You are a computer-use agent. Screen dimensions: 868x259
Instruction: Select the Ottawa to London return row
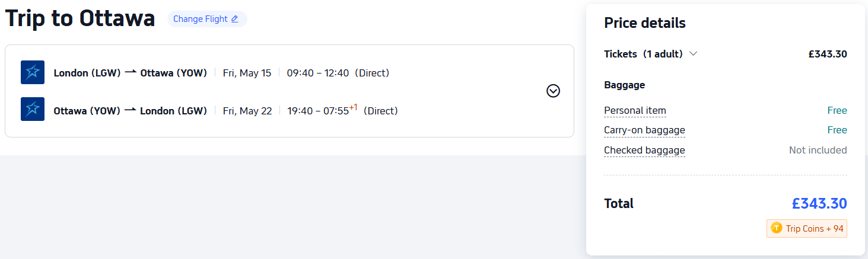tap(225, 111)
